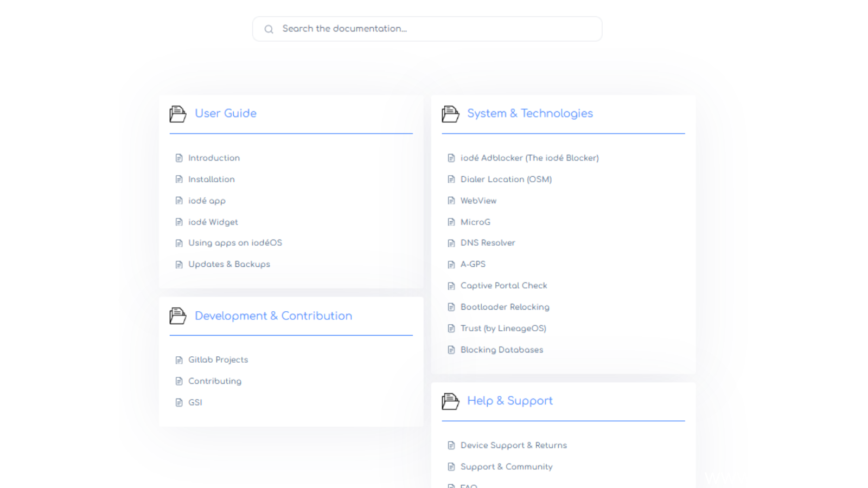Open the Blocking Databases article
Image resolution: width=868 pixels, height=488 pixels.
(x=502, y=350)
